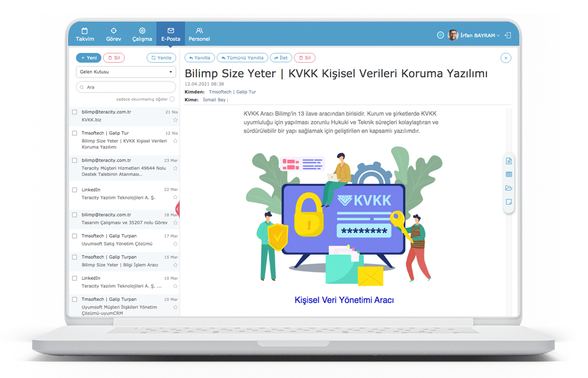Click the recipient link İsmail Bay

(x=215, y=100)
